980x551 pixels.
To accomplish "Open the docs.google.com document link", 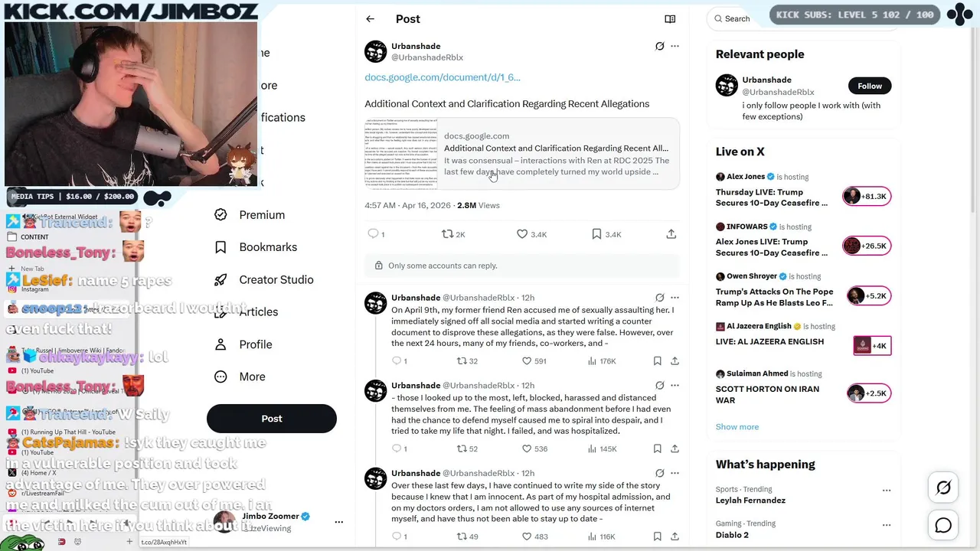I will [x=443, y=77].
